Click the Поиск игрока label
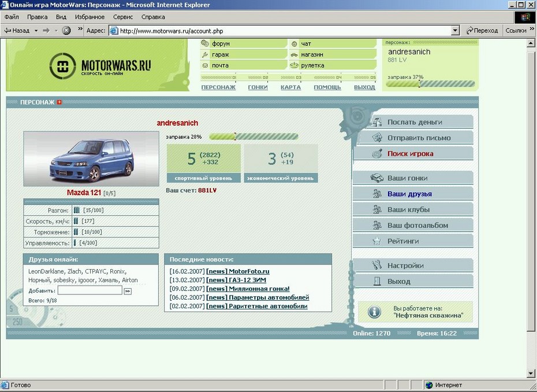 coord(411,154)
